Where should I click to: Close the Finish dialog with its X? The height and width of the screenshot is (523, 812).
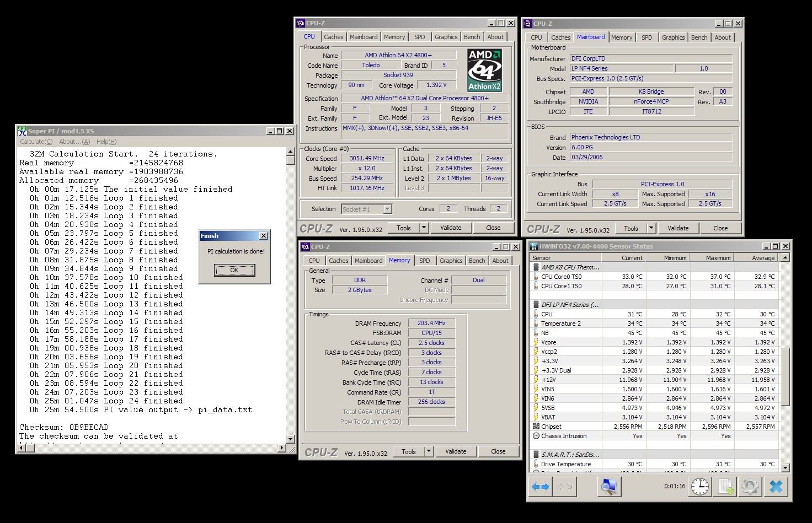[263, 236]
